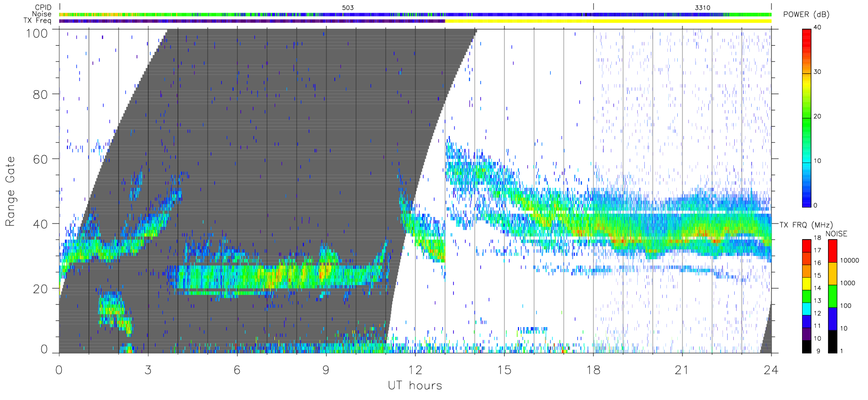Click the CPID value '503'
Viewport: 868px width, 400px height.
pyautogui.click(x=348, y=8)
